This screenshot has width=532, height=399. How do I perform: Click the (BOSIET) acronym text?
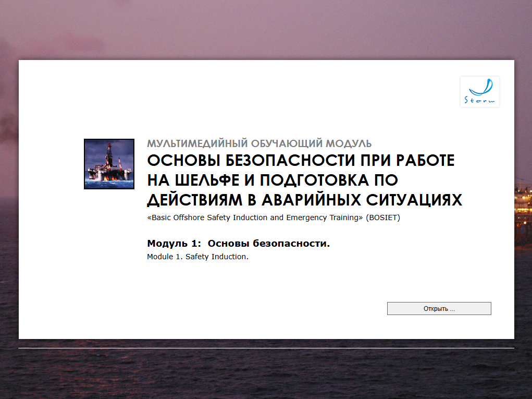point(382,217)
